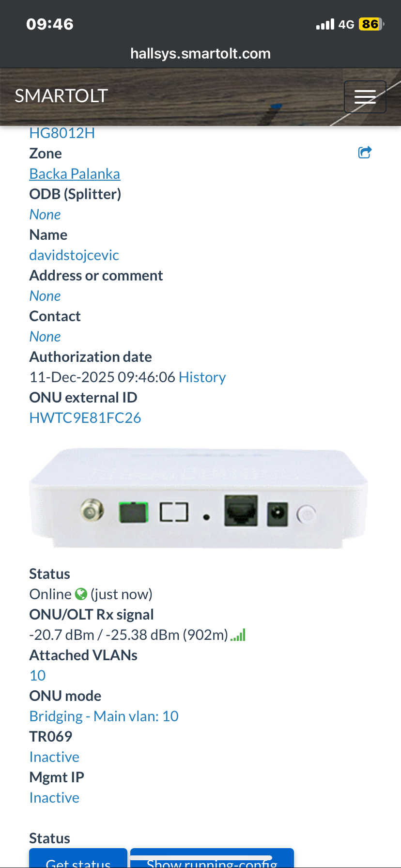This screenshot has width=401, height=868.
Task: Click the move/share ONU arrow icon
Action: click(365, 153)
